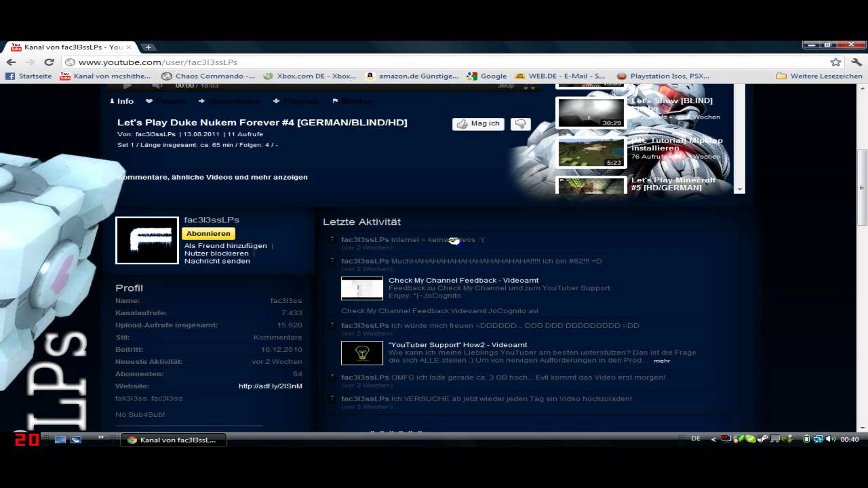Click the battery tray icon

click(806, 439)
